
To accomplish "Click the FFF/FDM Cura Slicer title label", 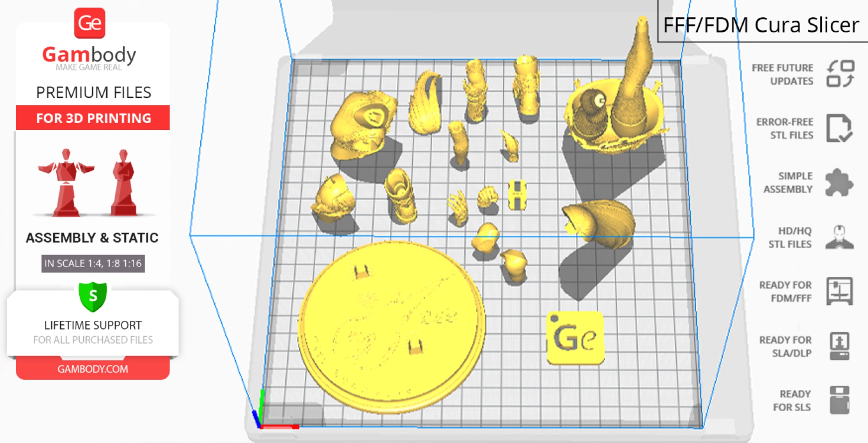I will click(761, 25).
